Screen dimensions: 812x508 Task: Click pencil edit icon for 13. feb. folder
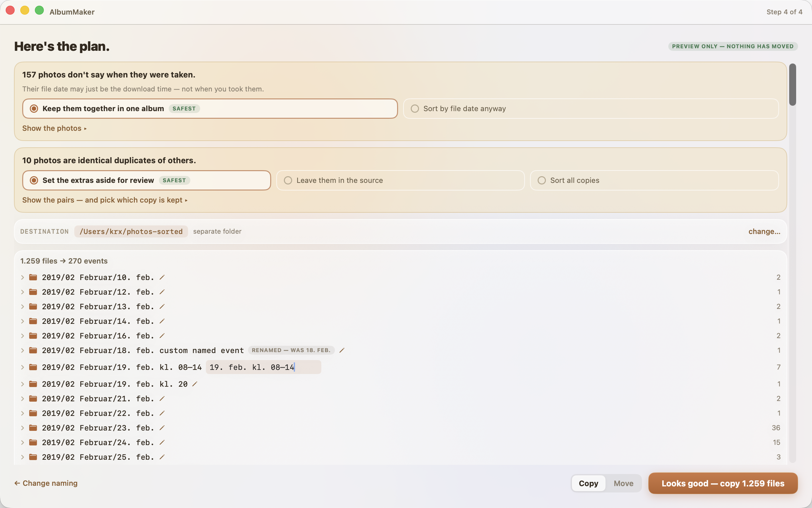point(162,306)
